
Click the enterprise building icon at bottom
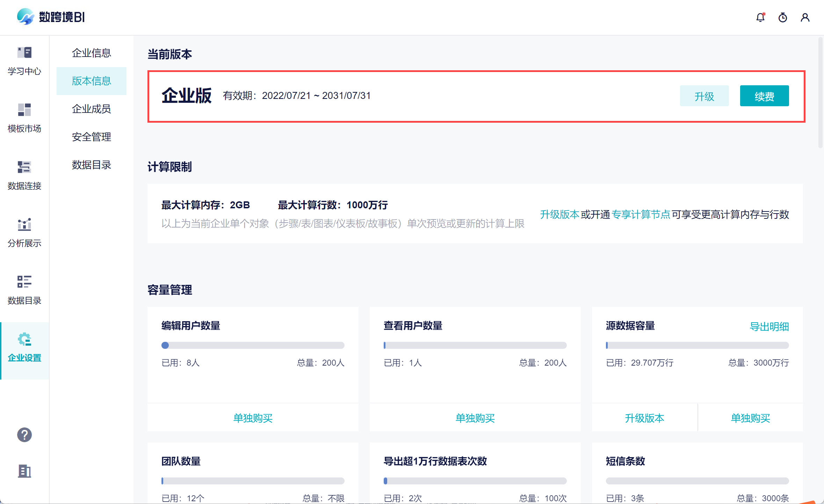(x=24, y=471)
